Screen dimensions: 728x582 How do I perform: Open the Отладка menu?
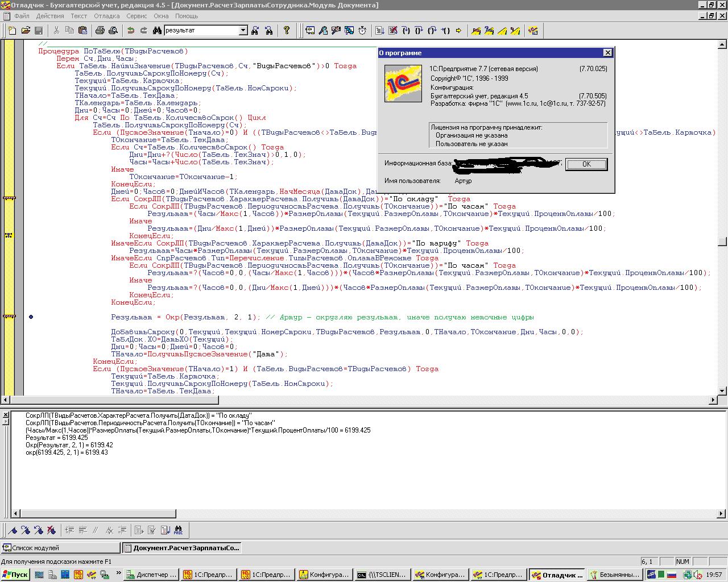tap(106, 16)
